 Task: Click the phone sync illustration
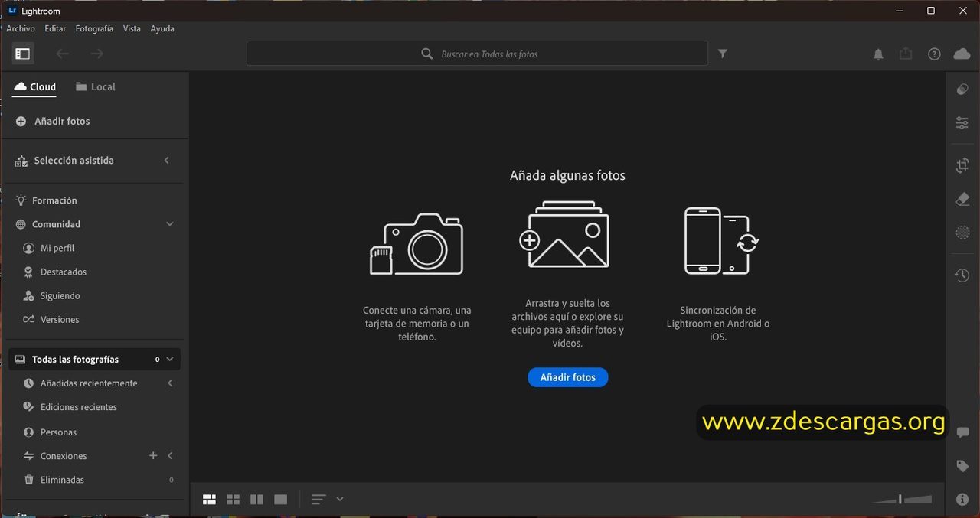720,240
